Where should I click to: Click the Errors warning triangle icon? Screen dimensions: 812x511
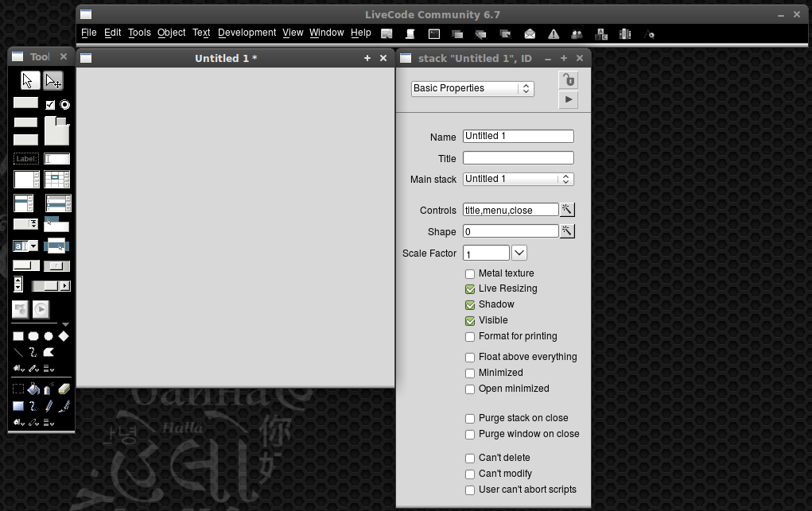tap(554, 33)
